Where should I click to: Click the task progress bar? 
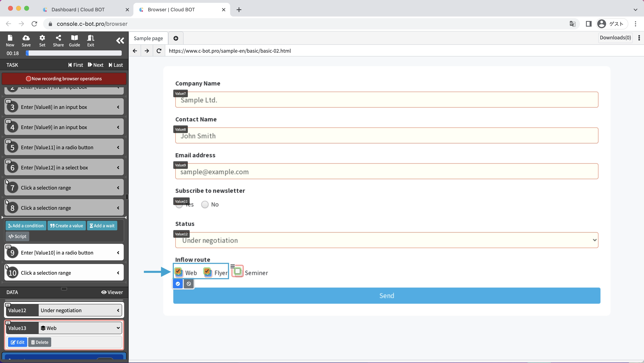pos(74,53)
